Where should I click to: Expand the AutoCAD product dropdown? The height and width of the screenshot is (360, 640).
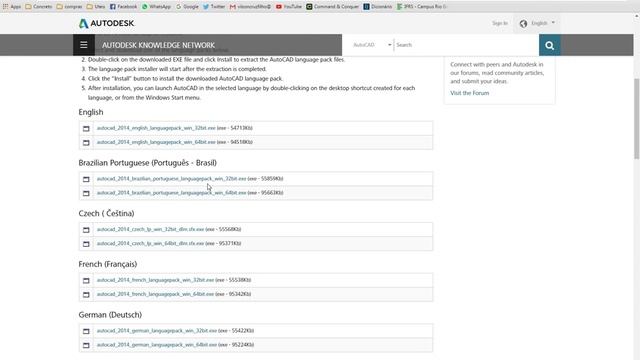372,45
